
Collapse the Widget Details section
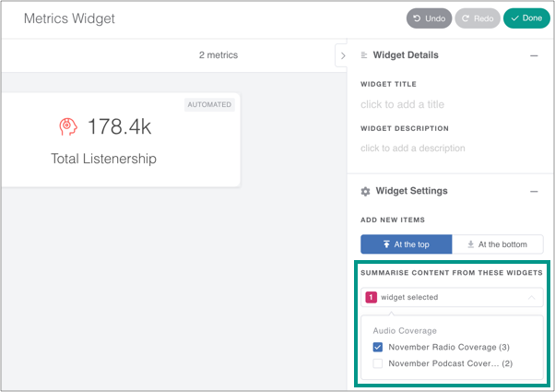pyautogui.click(x=534, y=55)
